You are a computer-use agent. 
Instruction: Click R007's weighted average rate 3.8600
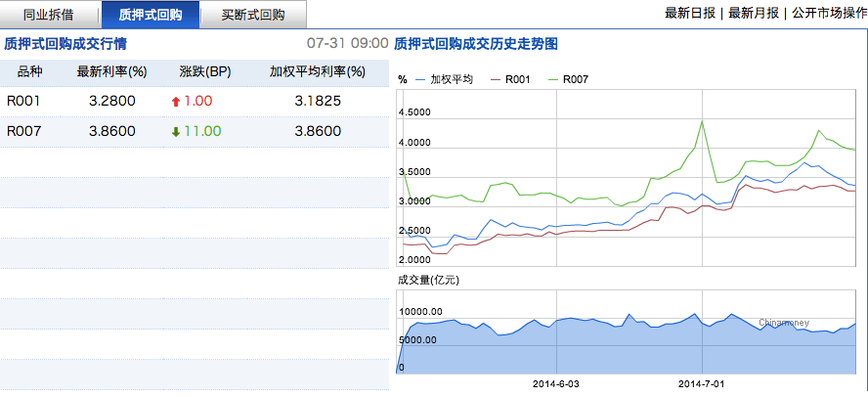click(x=318, y=131)
